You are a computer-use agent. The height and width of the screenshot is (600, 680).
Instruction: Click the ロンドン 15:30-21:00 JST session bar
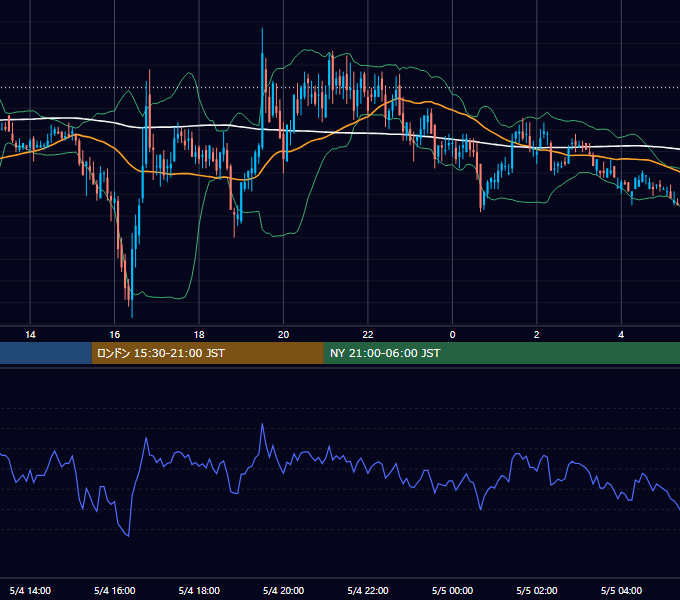pyautogui.click(x=207, y=353)
